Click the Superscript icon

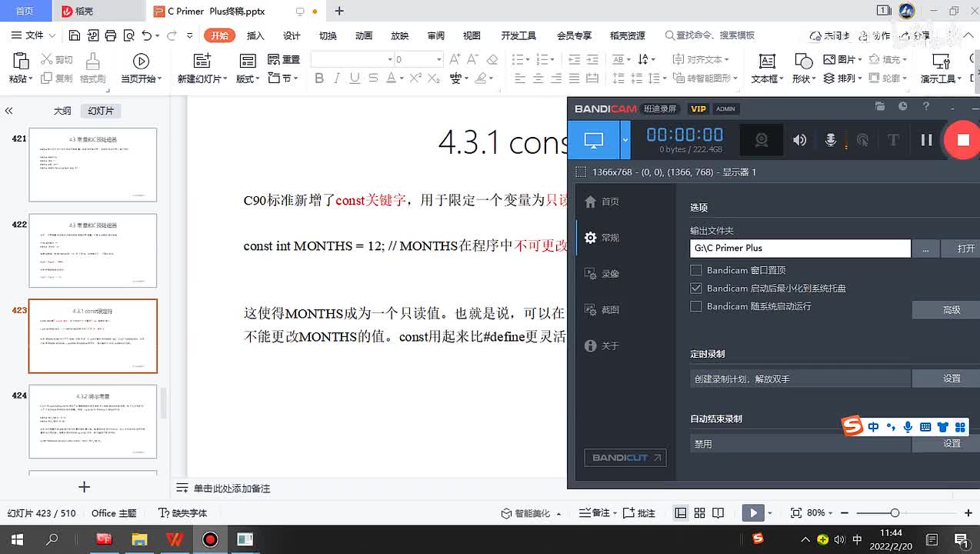click(x=415, y=78)
